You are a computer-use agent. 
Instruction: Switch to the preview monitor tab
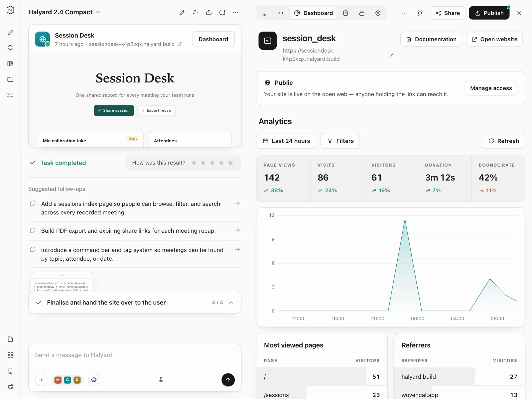point(265,13)
